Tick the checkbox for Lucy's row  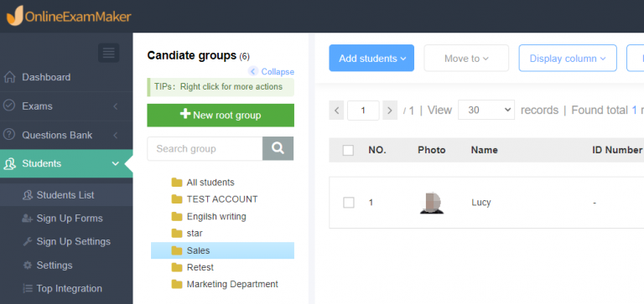(348, 203)
